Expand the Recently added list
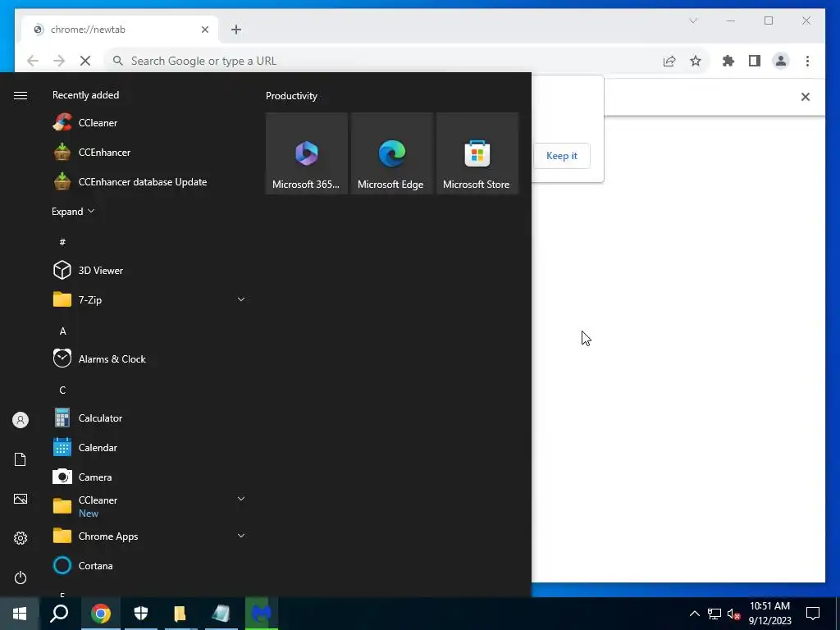This screenshot has height=630, width=840. pyautogui.click(x=73, y=211)
